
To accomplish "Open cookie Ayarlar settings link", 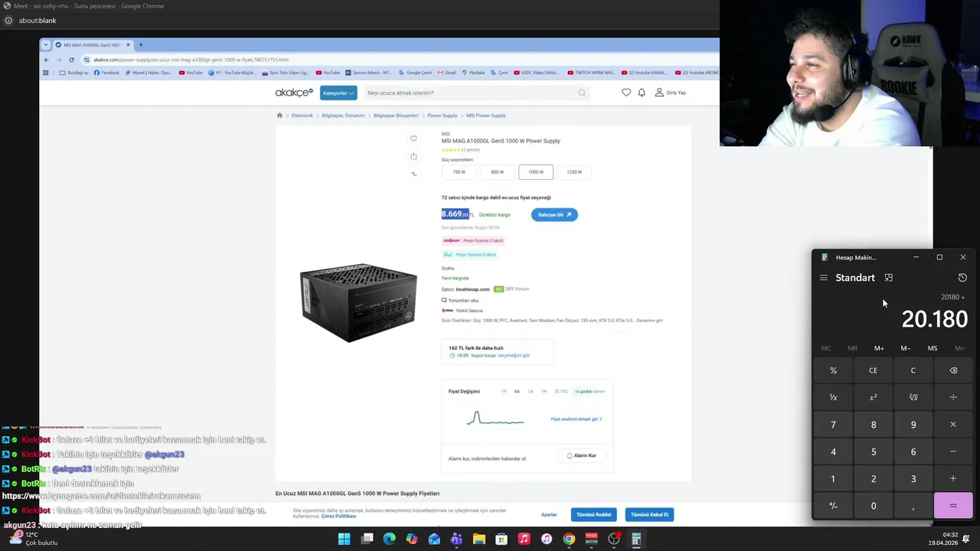I will tap(549, 515).
